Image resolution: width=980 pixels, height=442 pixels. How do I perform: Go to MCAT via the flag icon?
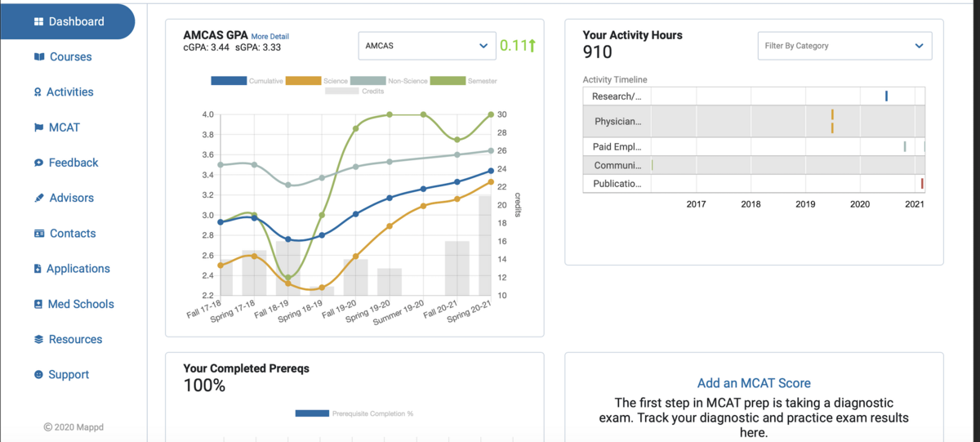point(38,127)
